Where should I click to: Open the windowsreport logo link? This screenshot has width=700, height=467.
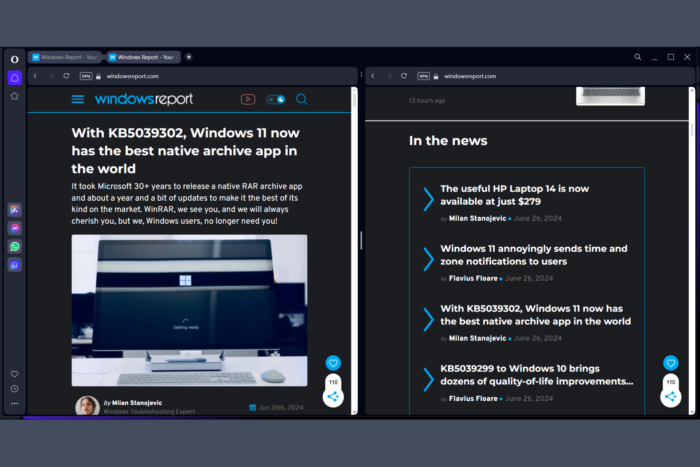(x=144, y=99)
